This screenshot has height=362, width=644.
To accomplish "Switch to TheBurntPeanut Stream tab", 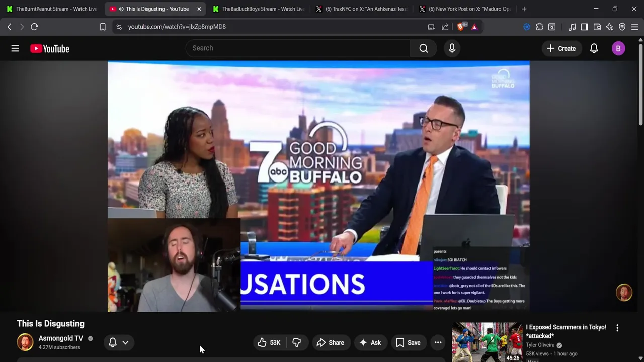I will click(52, 9).
